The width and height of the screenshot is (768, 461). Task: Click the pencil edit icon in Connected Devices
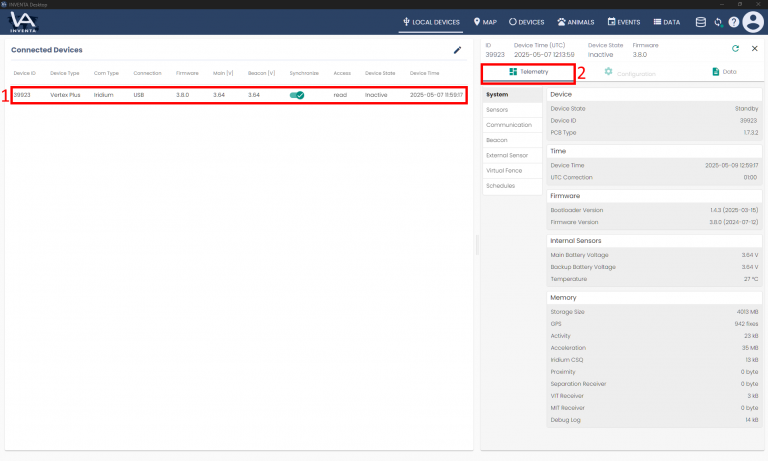tap(458, 50)
